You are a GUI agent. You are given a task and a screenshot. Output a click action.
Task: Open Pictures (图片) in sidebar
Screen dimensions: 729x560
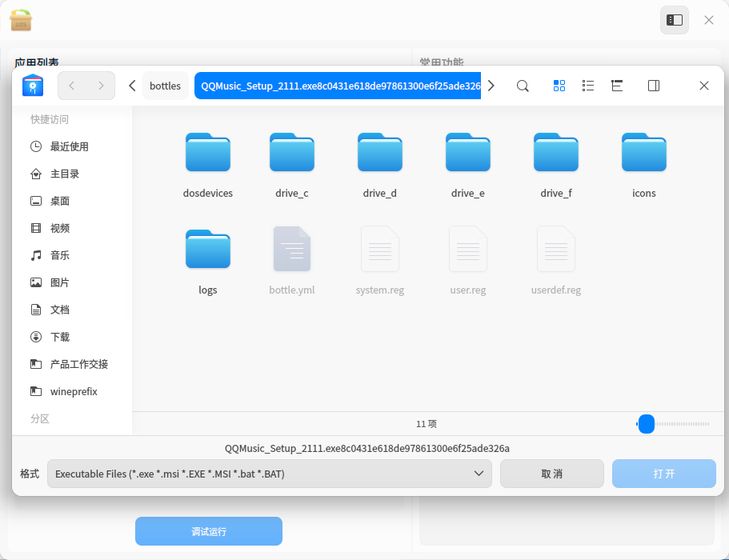click(72, 282)
